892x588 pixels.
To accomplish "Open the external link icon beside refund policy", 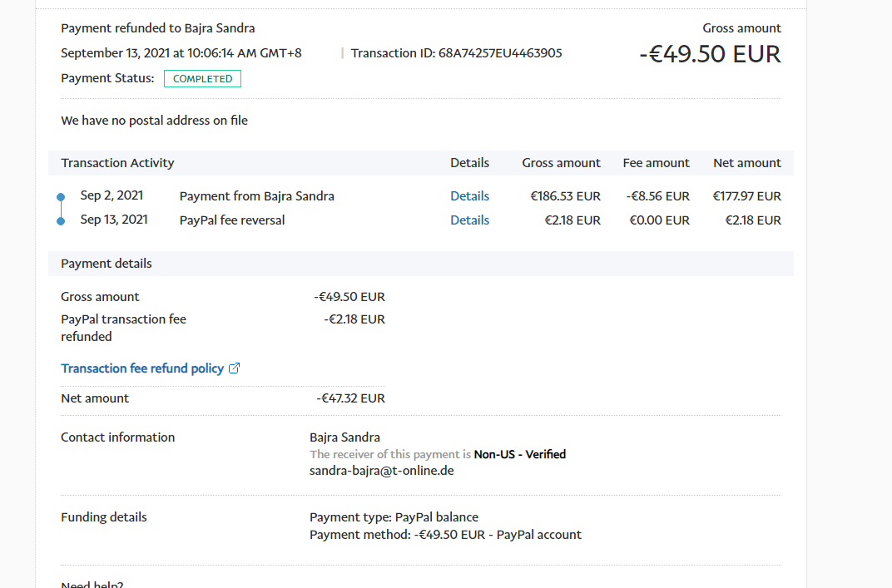I will pos(234,368).
